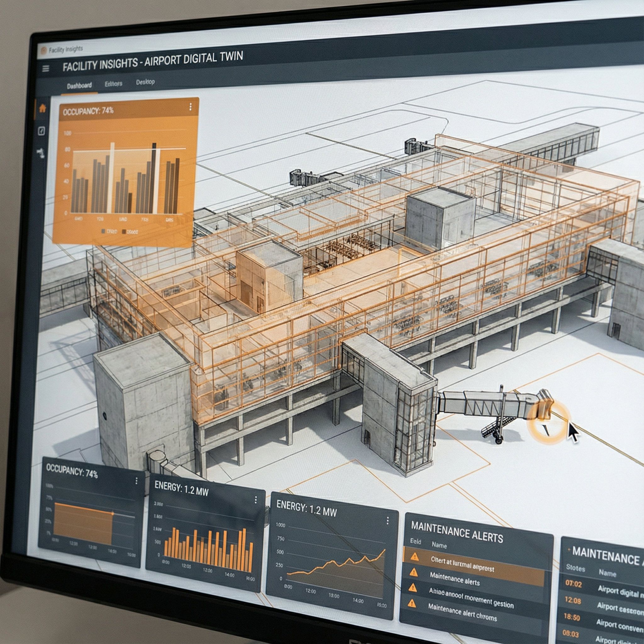Screen dimensions: 644x644
Task: Open the hamburger menu icon
Action: click(x=46, y=68)
